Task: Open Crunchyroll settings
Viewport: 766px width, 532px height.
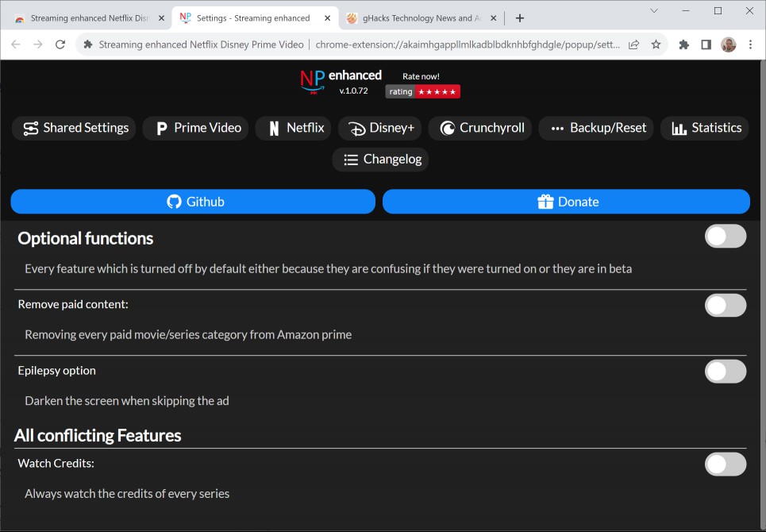Action: 479,128
